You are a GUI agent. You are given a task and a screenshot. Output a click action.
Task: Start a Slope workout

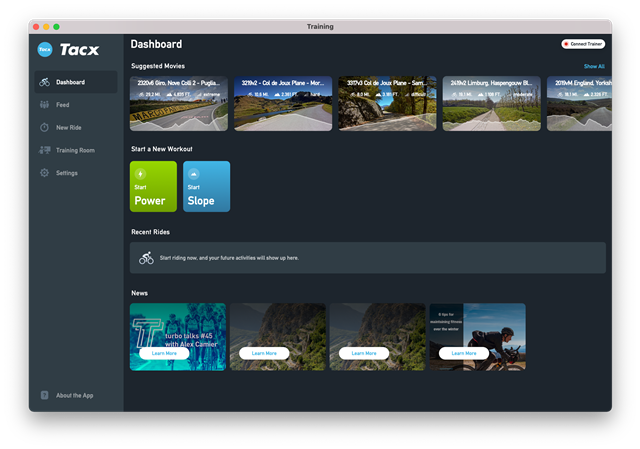click(x=207, y=187)
